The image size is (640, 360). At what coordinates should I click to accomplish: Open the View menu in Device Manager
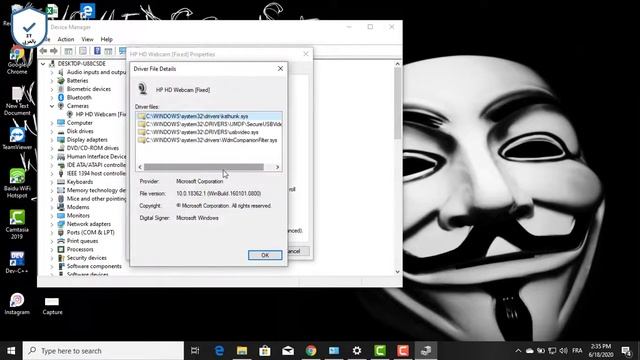[87, 39]
